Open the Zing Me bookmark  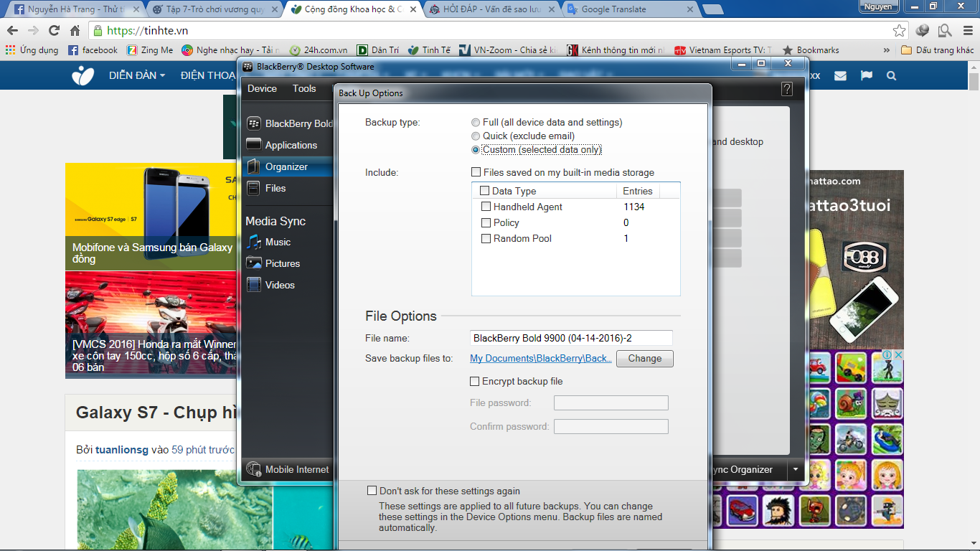150,50
